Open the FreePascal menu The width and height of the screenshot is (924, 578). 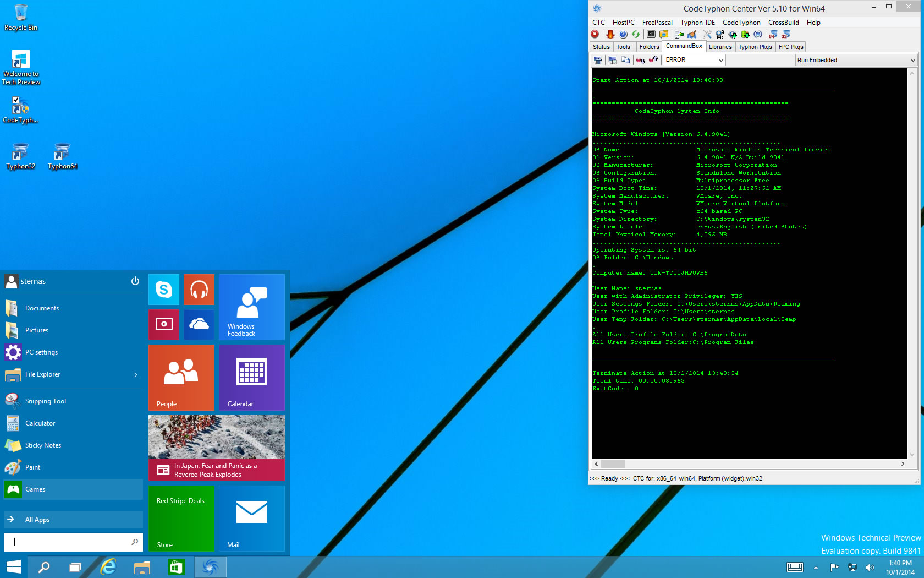point(657,23)
